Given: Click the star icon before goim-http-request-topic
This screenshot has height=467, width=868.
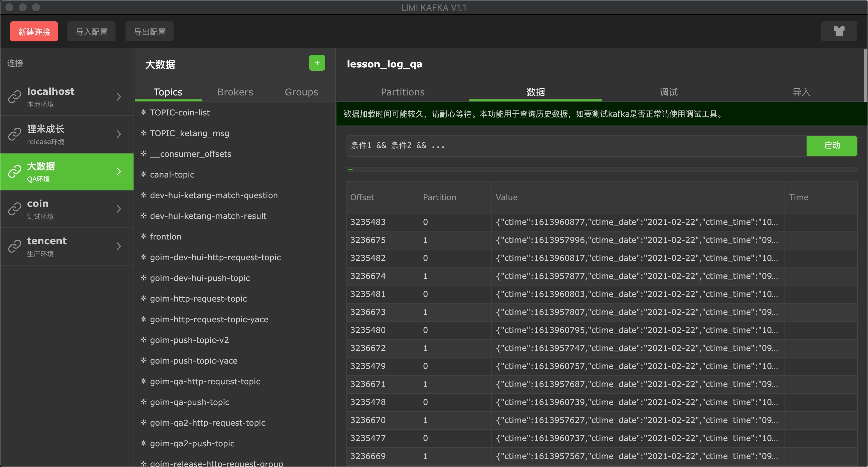Looking at the screenshot, I should pyautogui.click(x=144, y=298).
